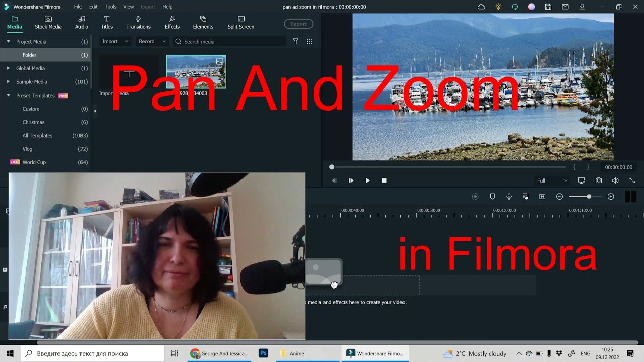Take a snapshot with the camera icon

599,180
